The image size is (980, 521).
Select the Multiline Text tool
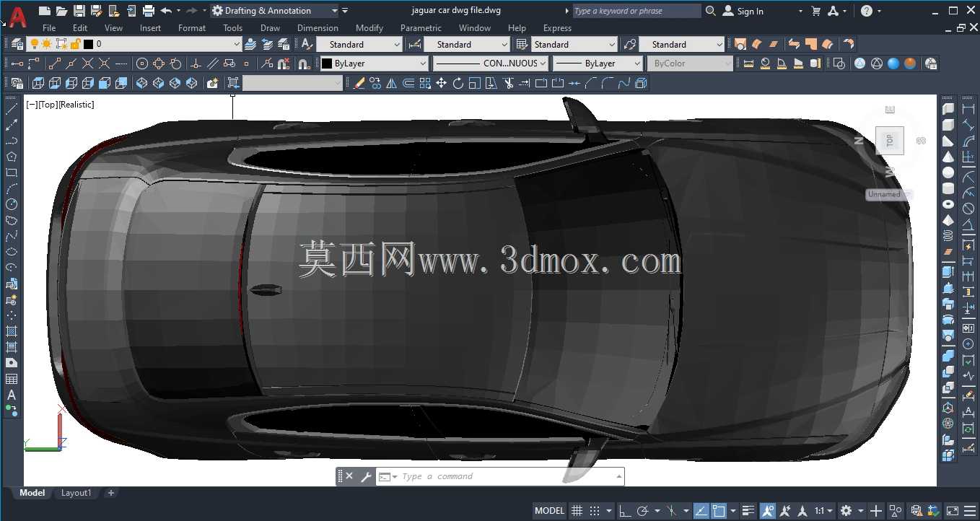[12, 395]
